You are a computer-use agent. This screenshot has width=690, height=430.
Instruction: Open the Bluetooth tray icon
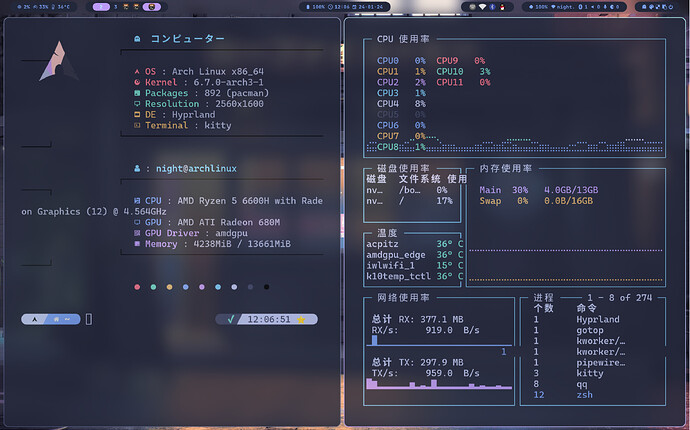tap(492, 7)
